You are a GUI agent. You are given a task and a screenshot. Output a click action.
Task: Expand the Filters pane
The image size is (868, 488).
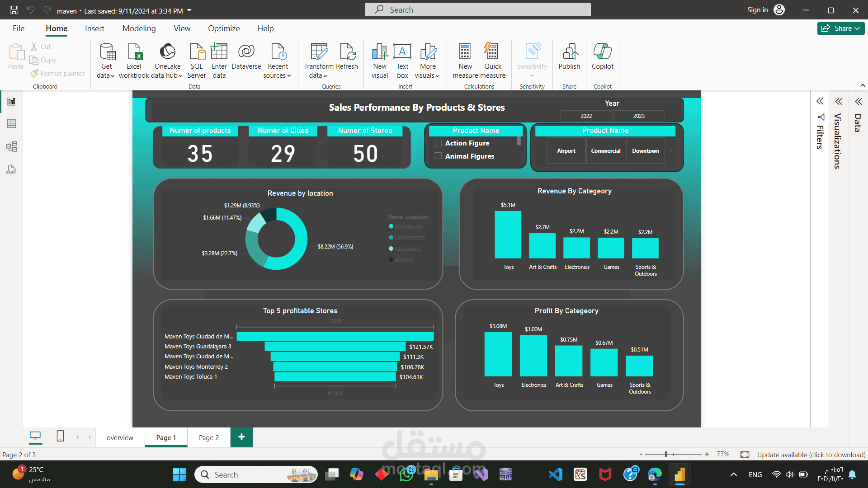click(820, 101)
